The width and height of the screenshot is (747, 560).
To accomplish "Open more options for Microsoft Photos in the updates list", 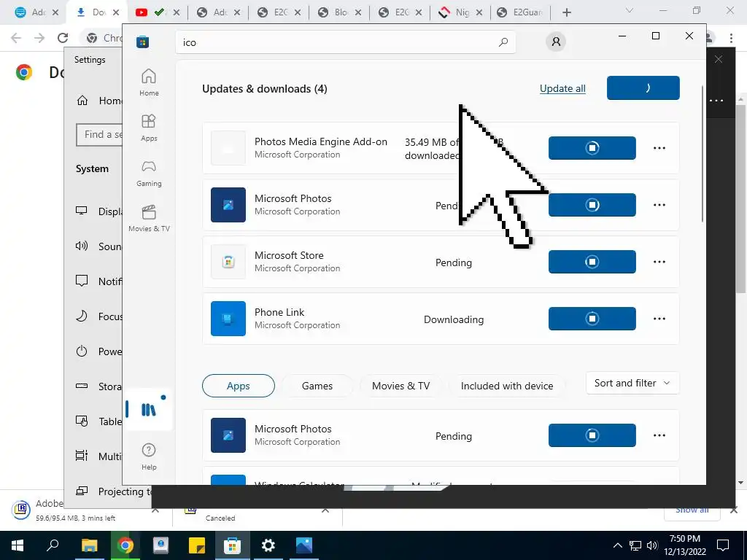I will click(x=659, y=205).
